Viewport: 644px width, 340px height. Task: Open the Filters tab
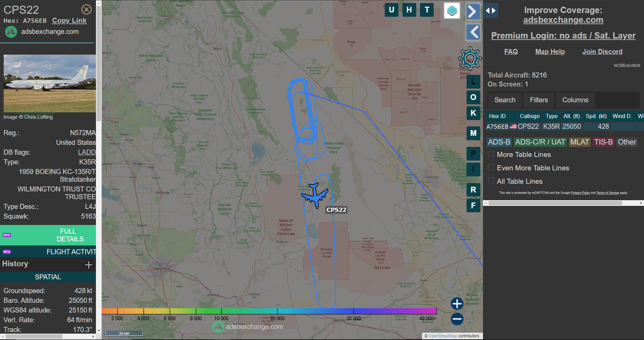click(x=539, y=100)
